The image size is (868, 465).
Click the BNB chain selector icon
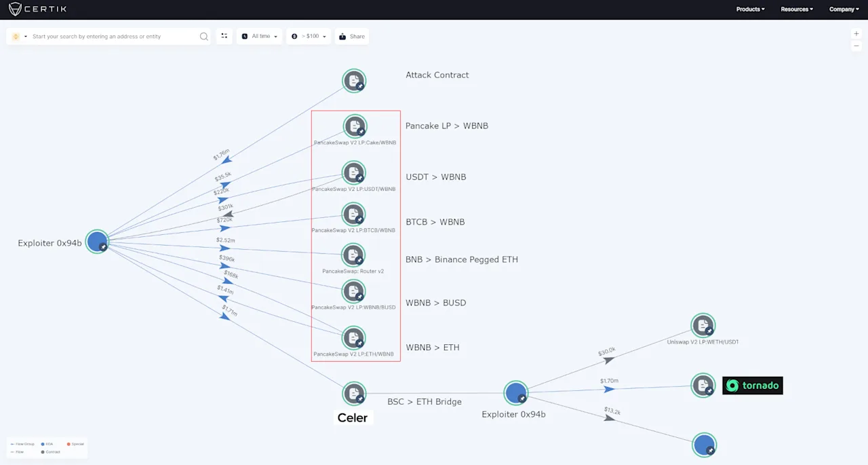coord(16,37)
